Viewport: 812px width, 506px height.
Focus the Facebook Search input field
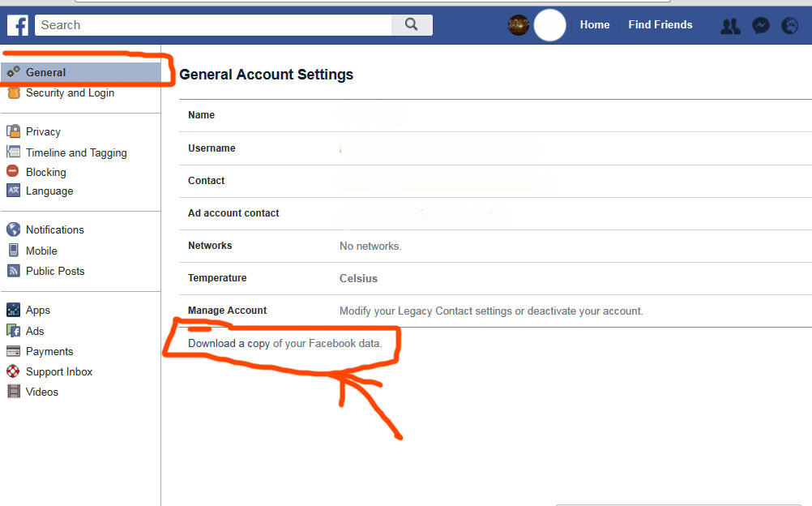click(x=213, y=25)
